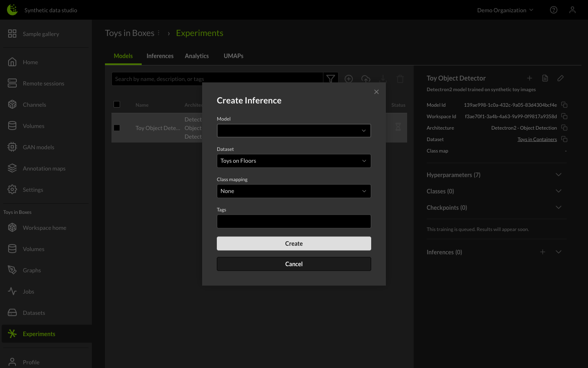Image resolution: width=588 pixels, height=368 pixels.
Task: Open the document icon beside Toy Object Detector
Action: pyautogui.click(x=545, y=78)
